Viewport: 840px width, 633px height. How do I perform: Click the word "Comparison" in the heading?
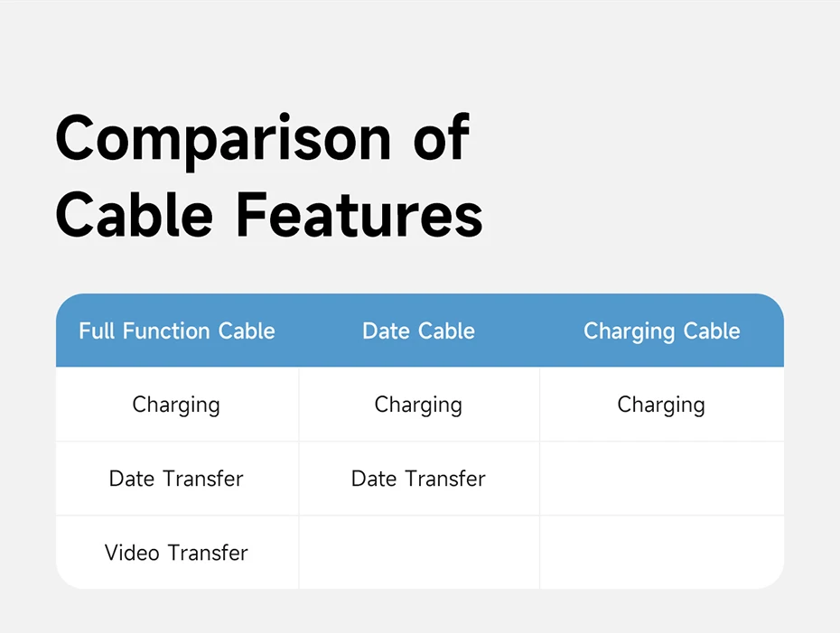coord(223,138)
